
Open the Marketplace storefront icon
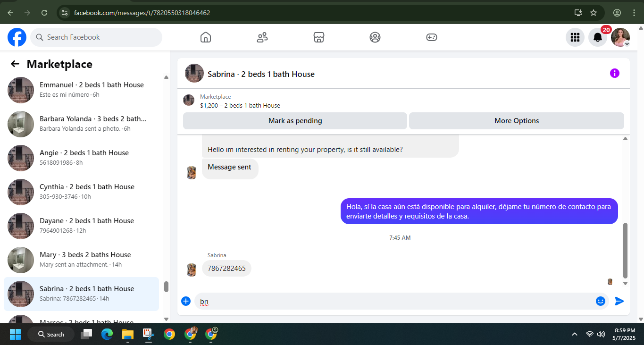click(x=319, y=37)
